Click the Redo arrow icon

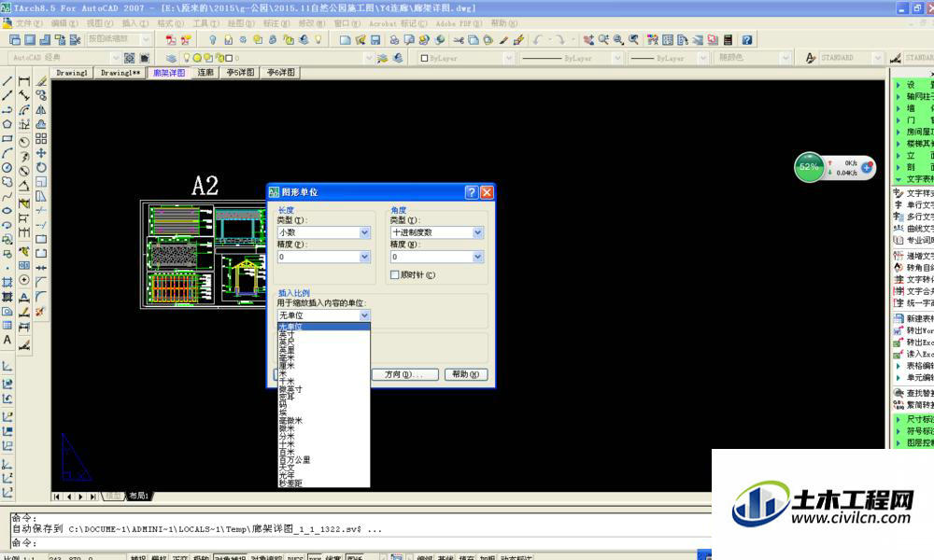[560, 40]
